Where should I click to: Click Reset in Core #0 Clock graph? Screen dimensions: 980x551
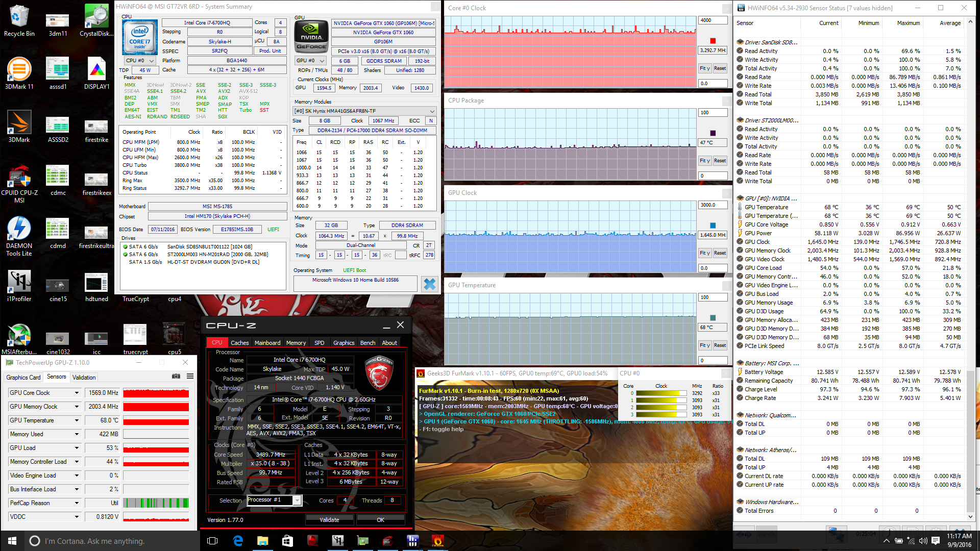coord(720,68)
